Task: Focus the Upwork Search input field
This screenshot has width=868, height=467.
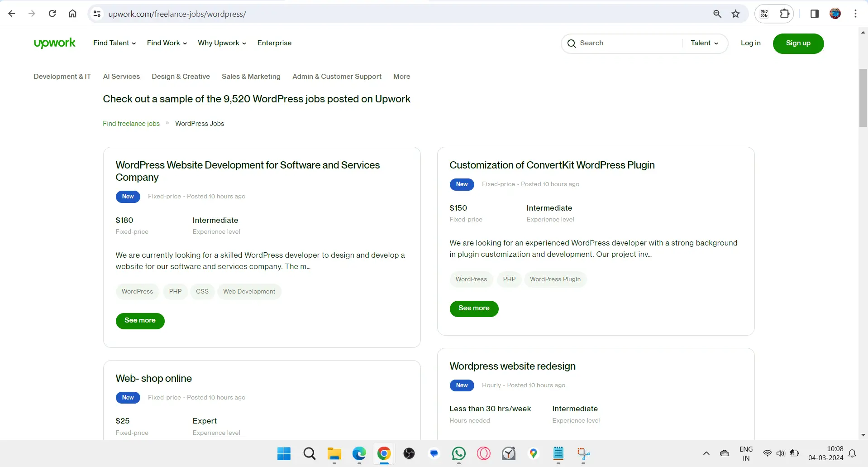Action: pyautogui.click(x=629, y=43)
